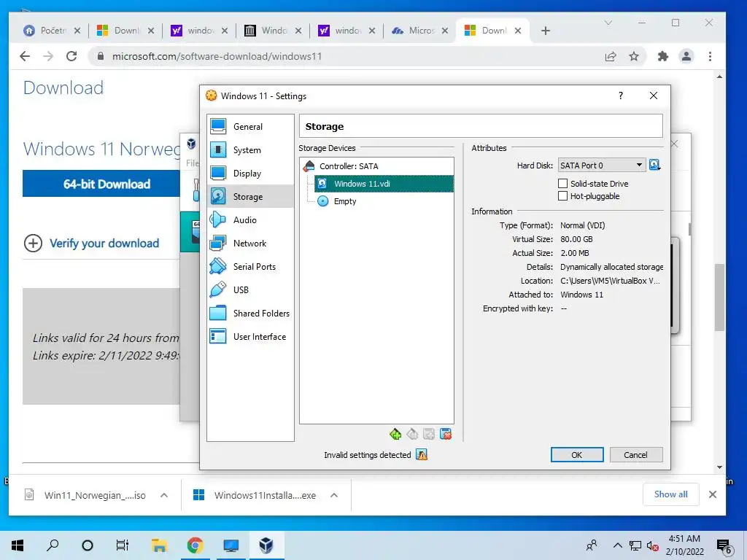Expand Windows11Installa exe download options
747x560 pixels.
(334, 495)
